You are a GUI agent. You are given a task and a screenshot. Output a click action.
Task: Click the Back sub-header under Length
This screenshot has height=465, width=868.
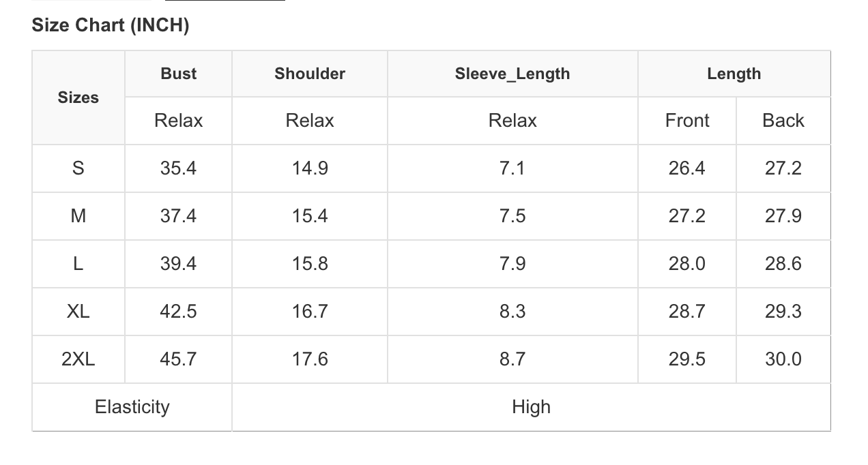(x=783, y=121)
